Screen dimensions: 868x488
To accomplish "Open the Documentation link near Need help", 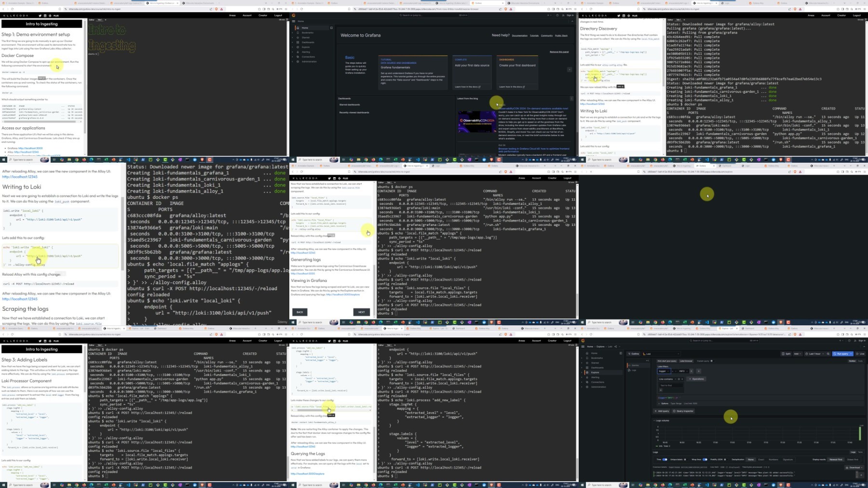I will [519, 36].
